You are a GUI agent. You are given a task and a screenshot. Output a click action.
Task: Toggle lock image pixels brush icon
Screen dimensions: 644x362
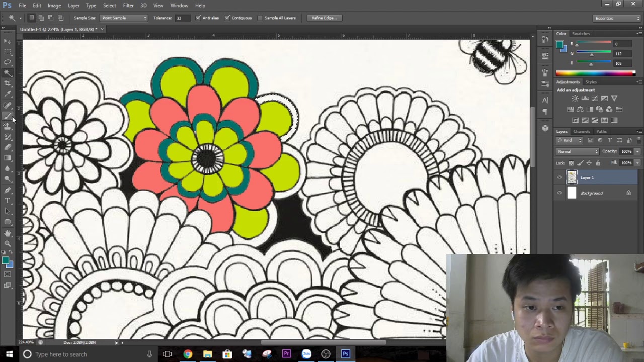point(580,163)
